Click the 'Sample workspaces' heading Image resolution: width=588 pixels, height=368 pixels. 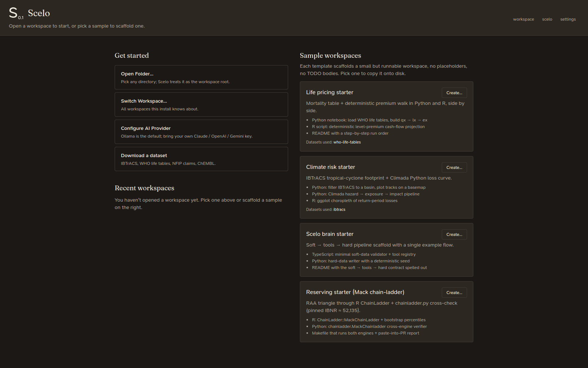(330, 56)
